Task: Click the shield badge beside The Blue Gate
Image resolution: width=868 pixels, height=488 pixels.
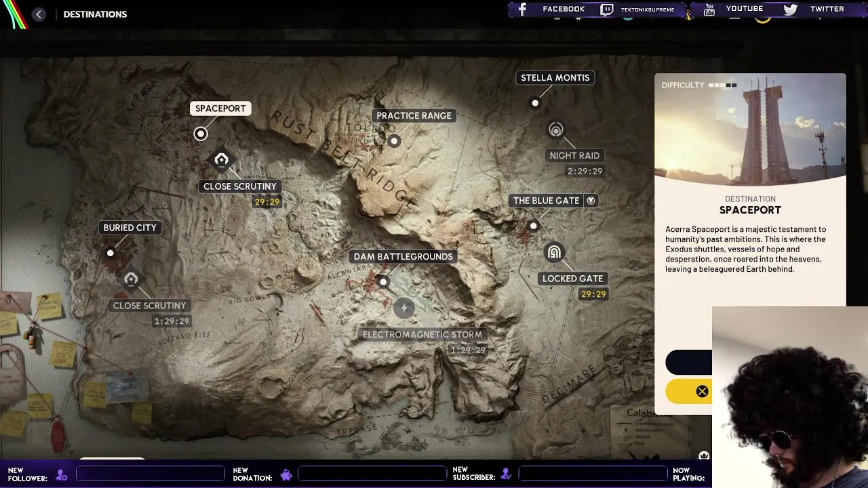Action: pyautogui.click(x=591, y=201)
